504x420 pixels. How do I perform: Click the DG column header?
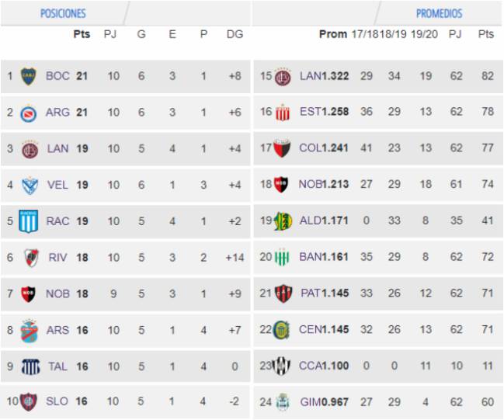tap(235, 34)
